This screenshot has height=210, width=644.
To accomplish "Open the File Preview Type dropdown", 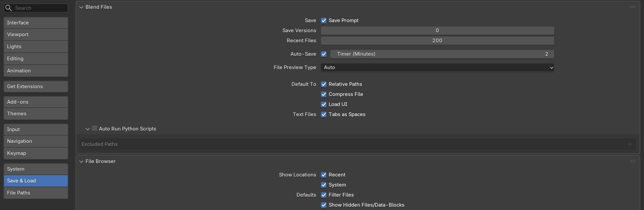I will coord(437,67).
